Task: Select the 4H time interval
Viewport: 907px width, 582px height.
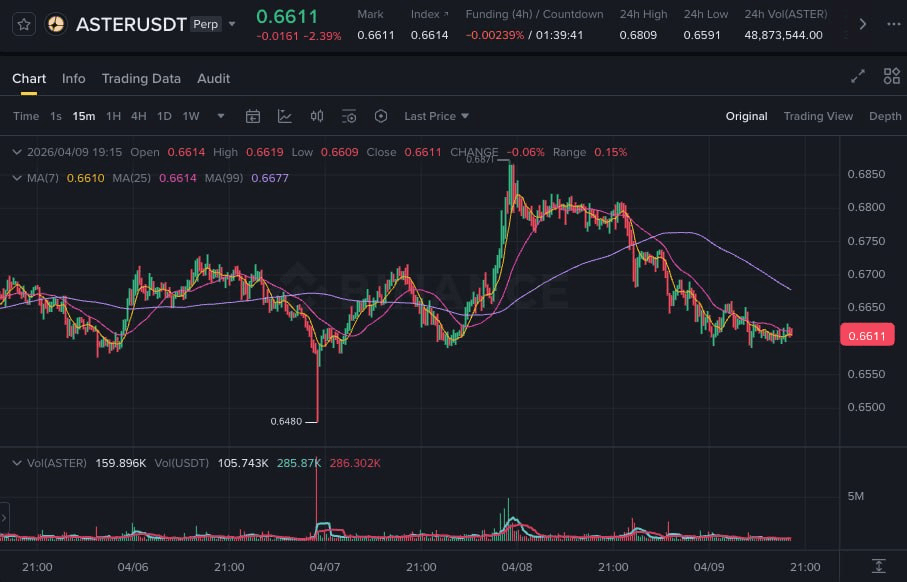Action: click(138, 116)
